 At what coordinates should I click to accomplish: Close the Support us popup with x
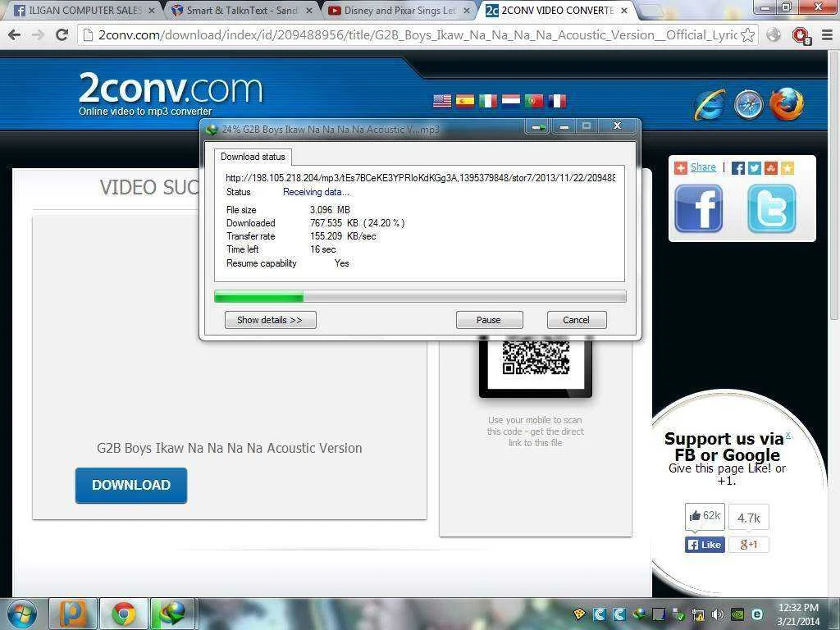click(x=788, y=436)
